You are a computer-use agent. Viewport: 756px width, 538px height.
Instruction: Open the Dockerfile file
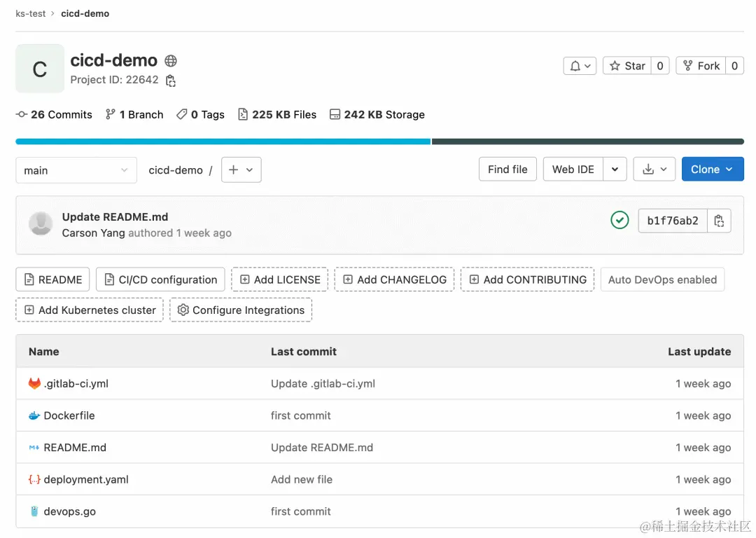click(x=69, y=415)
